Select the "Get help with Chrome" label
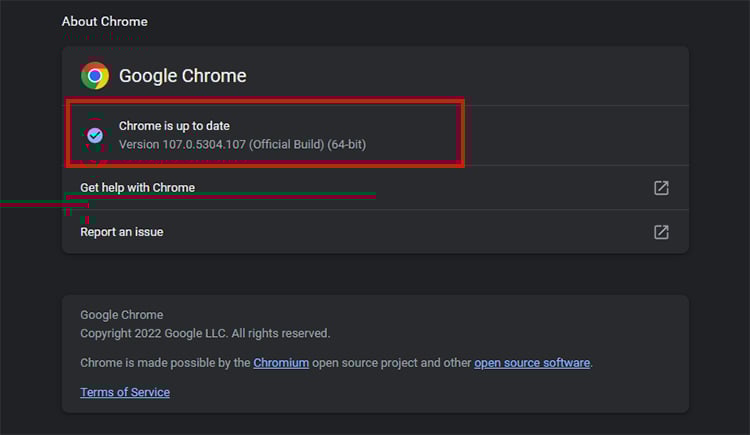 [x=137, y=188]
